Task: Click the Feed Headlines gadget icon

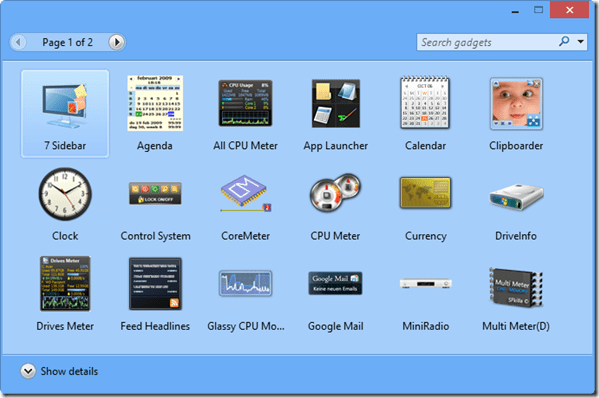Action: pos(155,283)
